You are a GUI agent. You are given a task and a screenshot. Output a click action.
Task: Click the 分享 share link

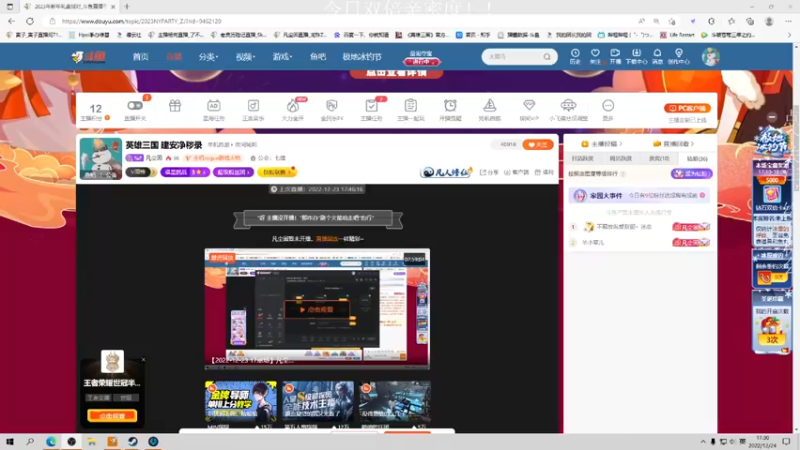point(489,172)
